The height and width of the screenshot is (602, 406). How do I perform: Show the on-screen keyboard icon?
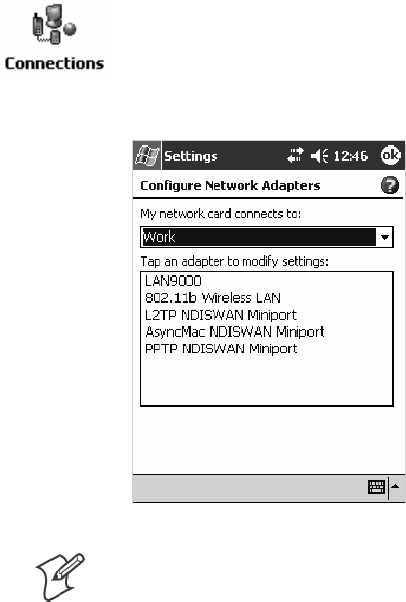pyautogui.click(x=376, y=487)
